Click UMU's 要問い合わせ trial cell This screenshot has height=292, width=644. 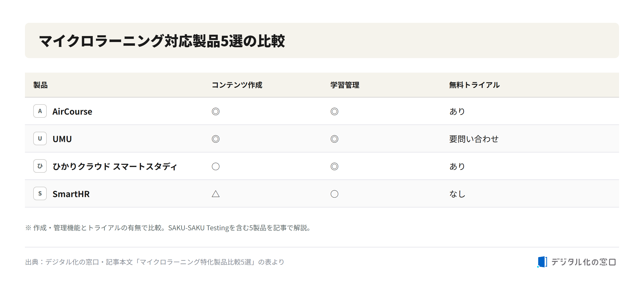[x=474, y=139]
